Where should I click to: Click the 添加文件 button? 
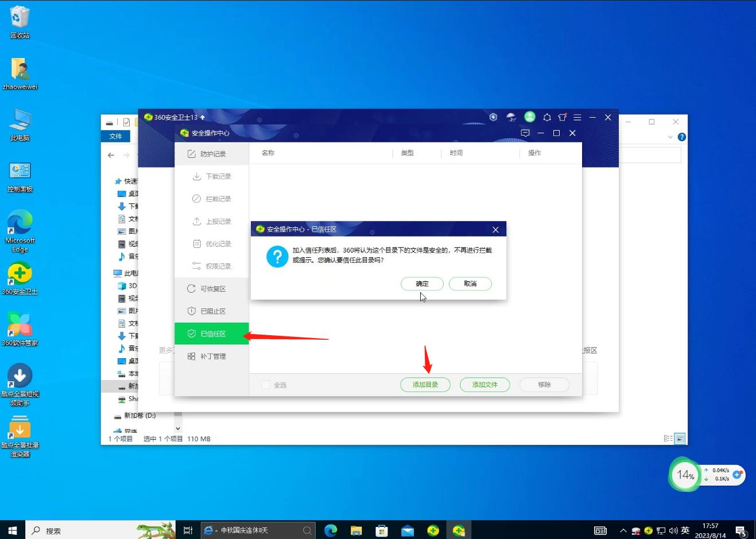485,385
